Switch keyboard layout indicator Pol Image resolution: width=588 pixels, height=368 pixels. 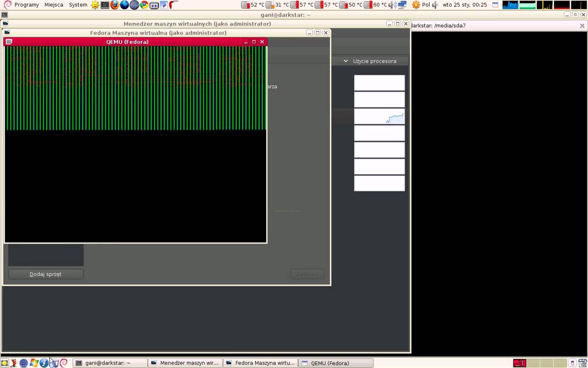tap(426, 5)
